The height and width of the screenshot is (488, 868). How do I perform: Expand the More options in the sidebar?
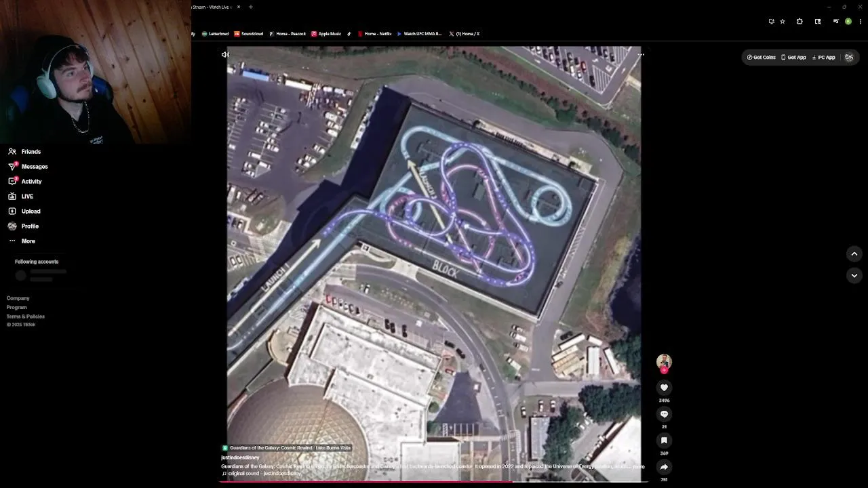(22, 241)
